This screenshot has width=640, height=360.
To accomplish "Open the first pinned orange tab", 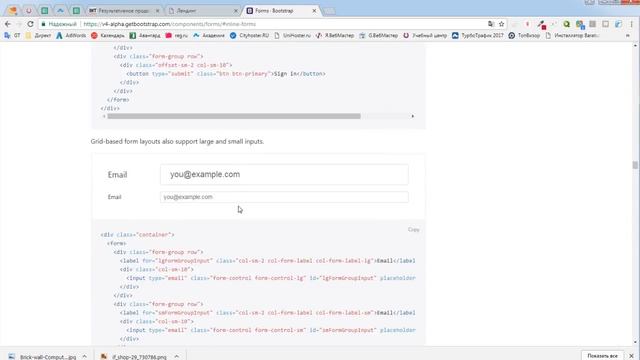I will point(13,11).
